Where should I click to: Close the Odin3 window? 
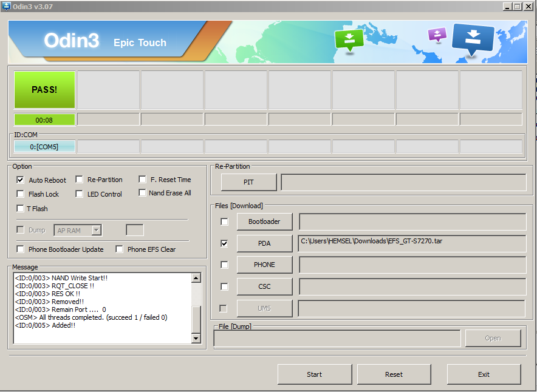(x=528, y=6)
